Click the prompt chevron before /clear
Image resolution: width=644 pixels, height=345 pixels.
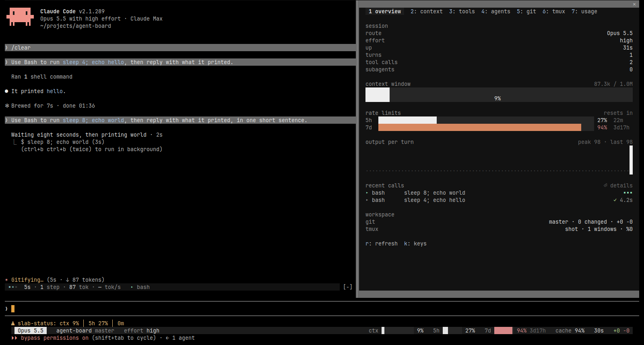(6, 48)
